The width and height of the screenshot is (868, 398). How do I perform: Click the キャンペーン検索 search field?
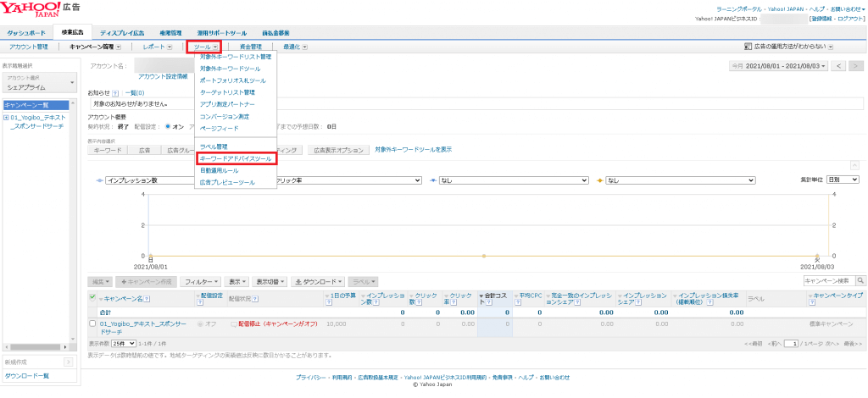[829, 281]
